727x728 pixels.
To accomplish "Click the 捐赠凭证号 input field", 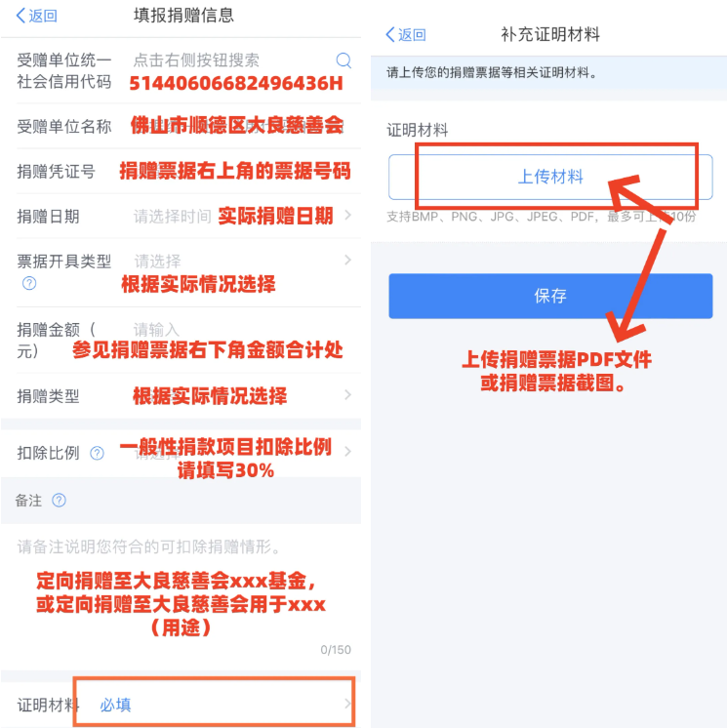I will point(235,171).
